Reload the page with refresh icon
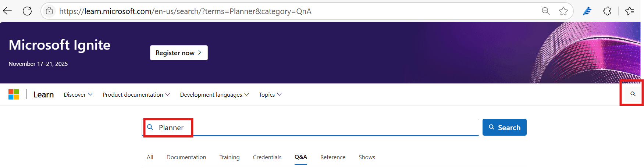This screenshot has width=644, height=168. coord(27,11)
